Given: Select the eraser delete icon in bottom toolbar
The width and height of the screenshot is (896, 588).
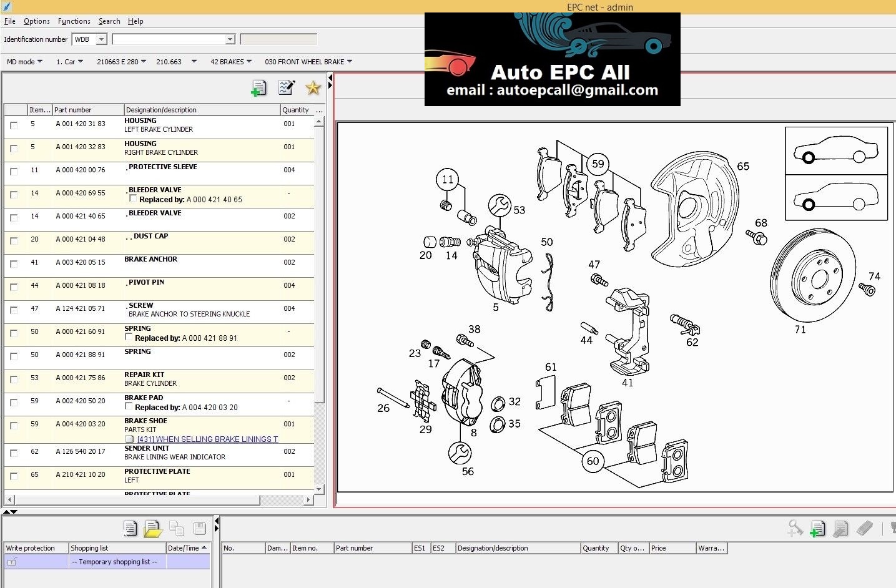Looking at the screenshot, I should [x=864, y=528].
